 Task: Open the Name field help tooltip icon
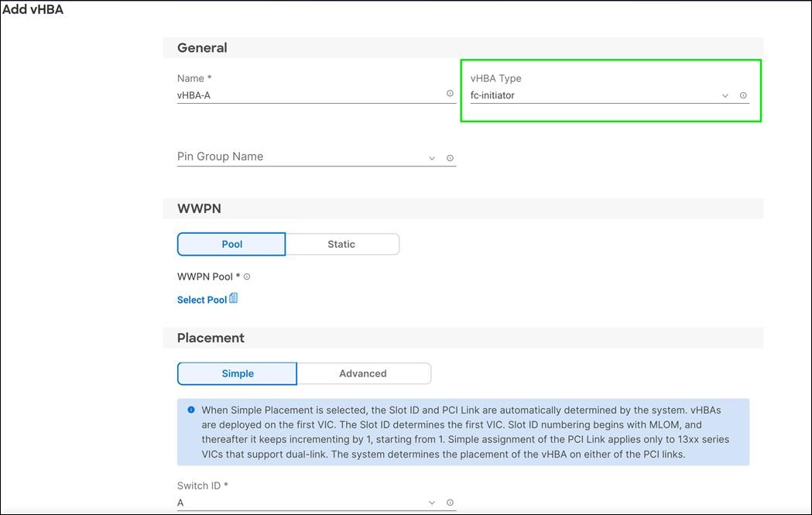tap(450, 93)
